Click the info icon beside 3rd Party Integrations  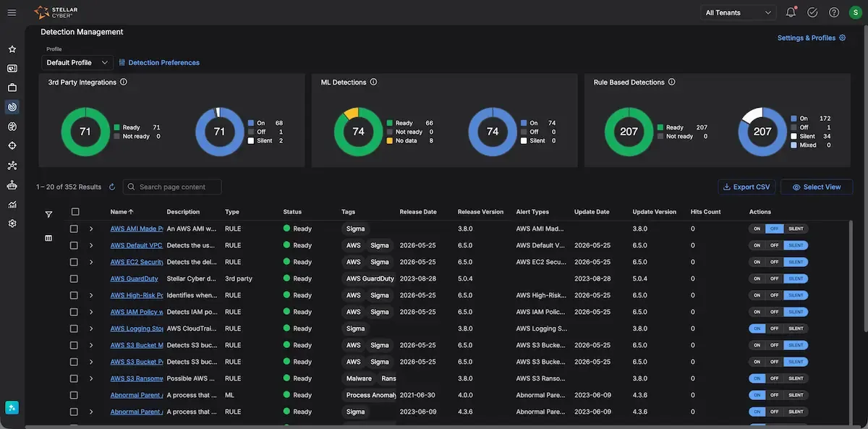124,82
